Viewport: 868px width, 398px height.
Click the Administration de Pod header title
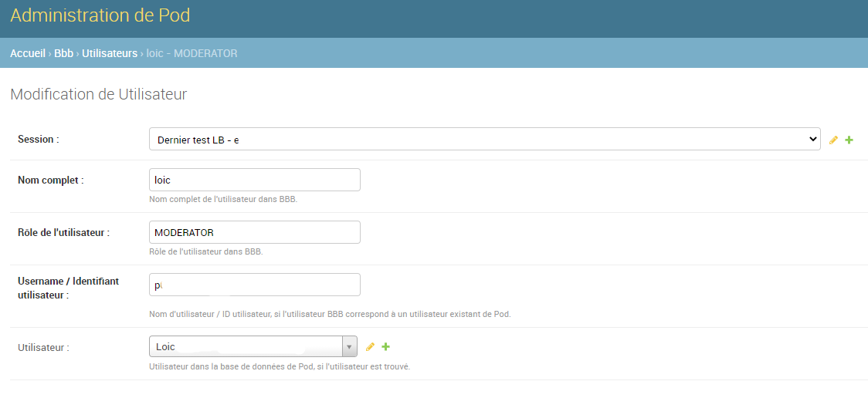[100, 15]
